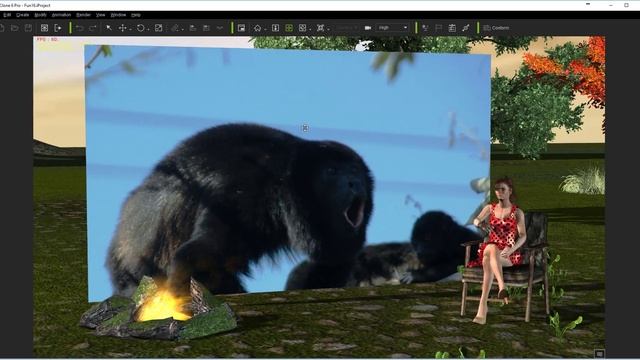Click the link tool icon before Conform

point(465,28)
